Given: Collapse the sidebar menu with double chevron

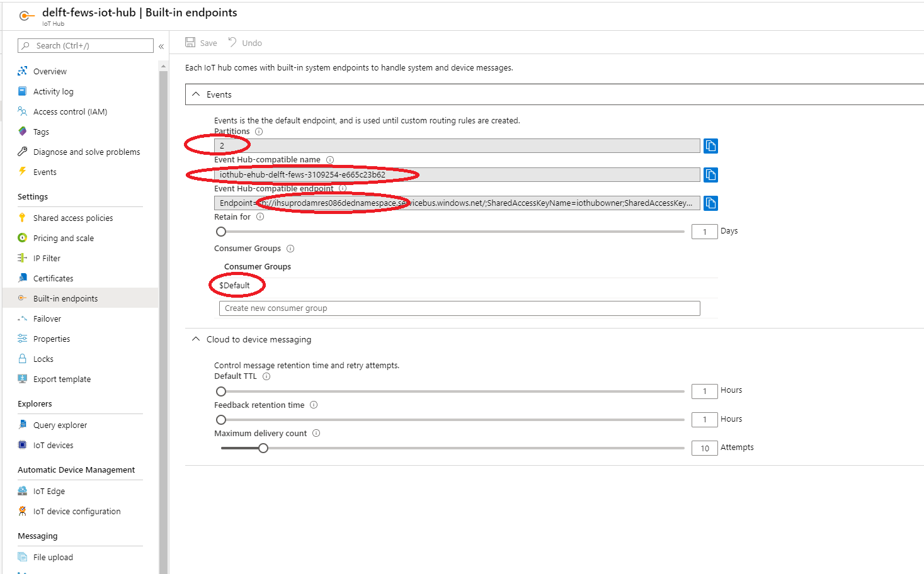Looking at the screenshot, I should click(161, 46).
